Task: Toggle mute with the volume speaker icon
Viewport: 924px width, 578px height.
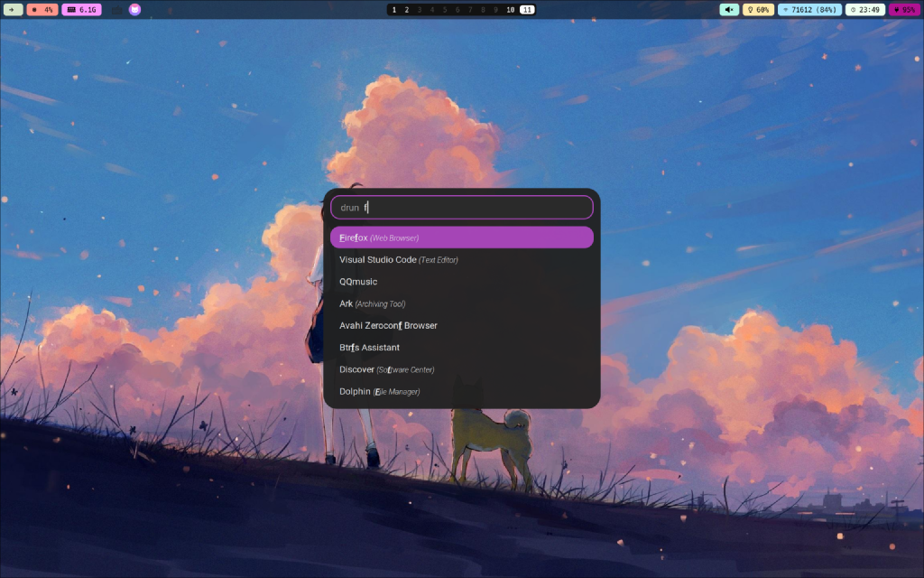Action: (x=729, y=9)
